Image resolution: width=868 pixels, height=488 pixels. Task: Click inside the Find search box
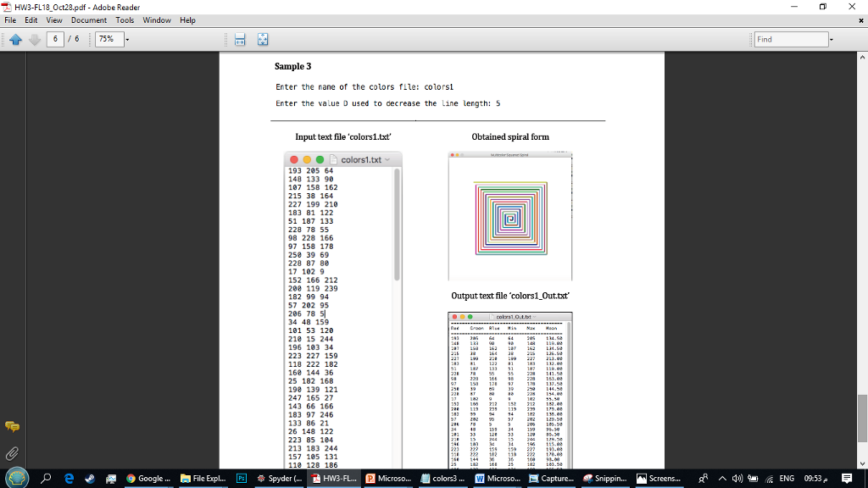pos(793,38)
